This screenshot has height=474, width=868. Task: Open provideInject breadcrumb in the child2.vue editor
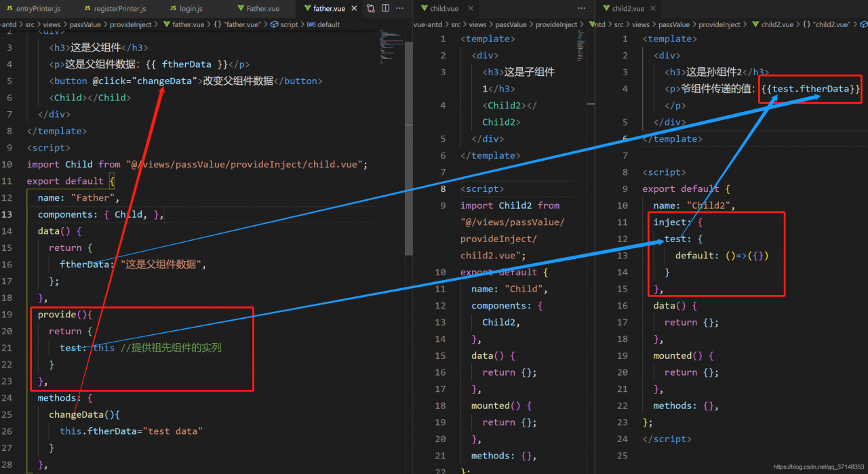point(719,24)
